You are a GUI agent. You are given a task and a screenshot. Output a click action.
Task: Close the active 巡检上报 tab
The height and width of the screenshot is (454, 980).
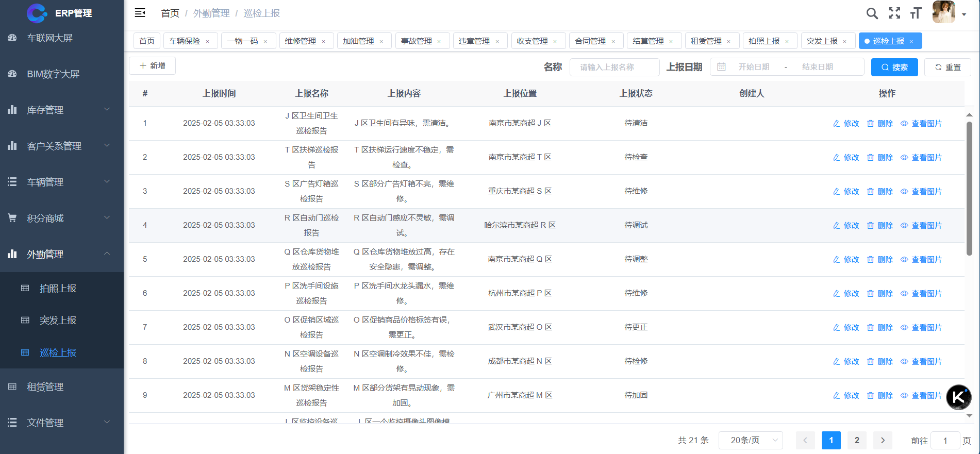pos(911,42)
